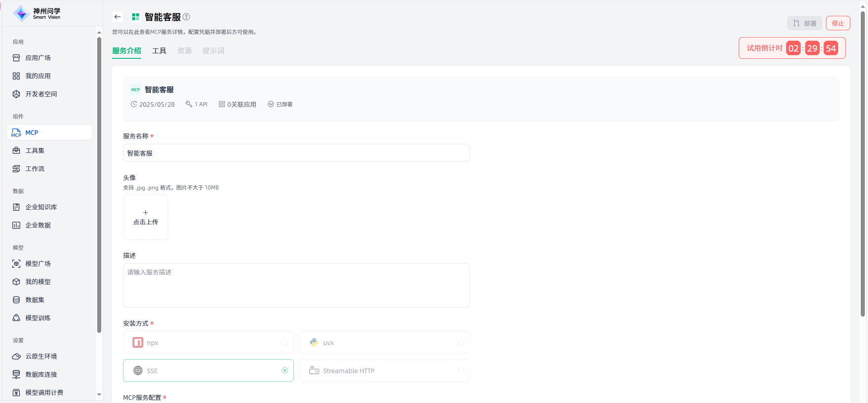
Task: Choose Streamable HTTP install option
Action: [x=461, y=370]
